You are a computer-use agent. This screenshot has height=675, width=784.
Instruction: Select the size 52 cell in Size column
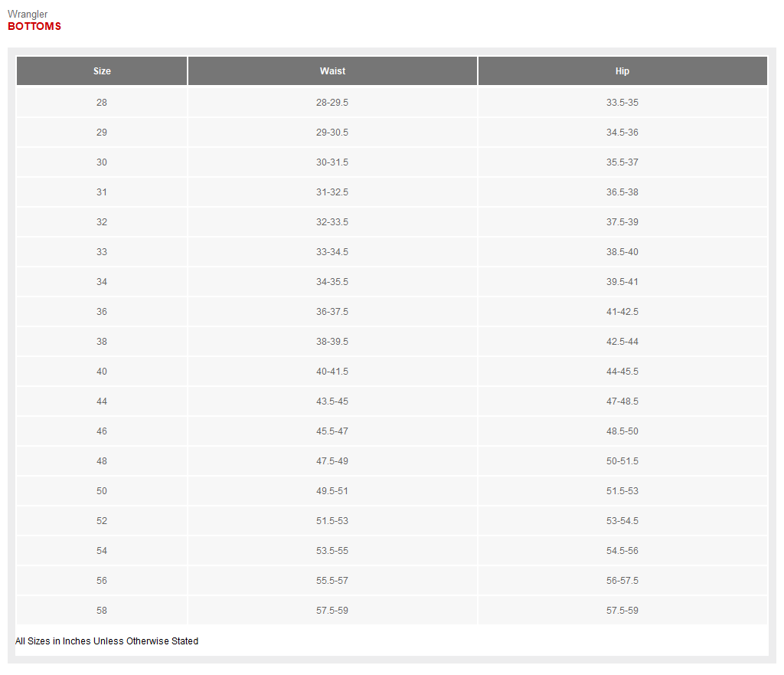point(102,522)
